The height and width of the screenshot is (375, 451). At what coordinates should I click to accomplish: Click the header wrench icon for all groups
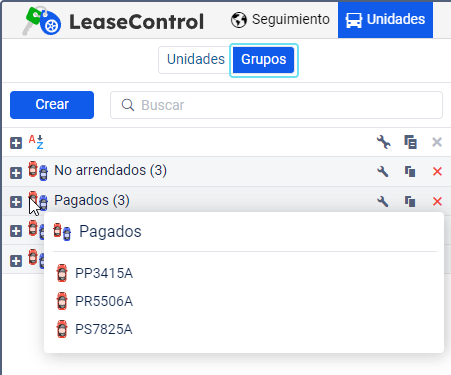click(383, 142)
